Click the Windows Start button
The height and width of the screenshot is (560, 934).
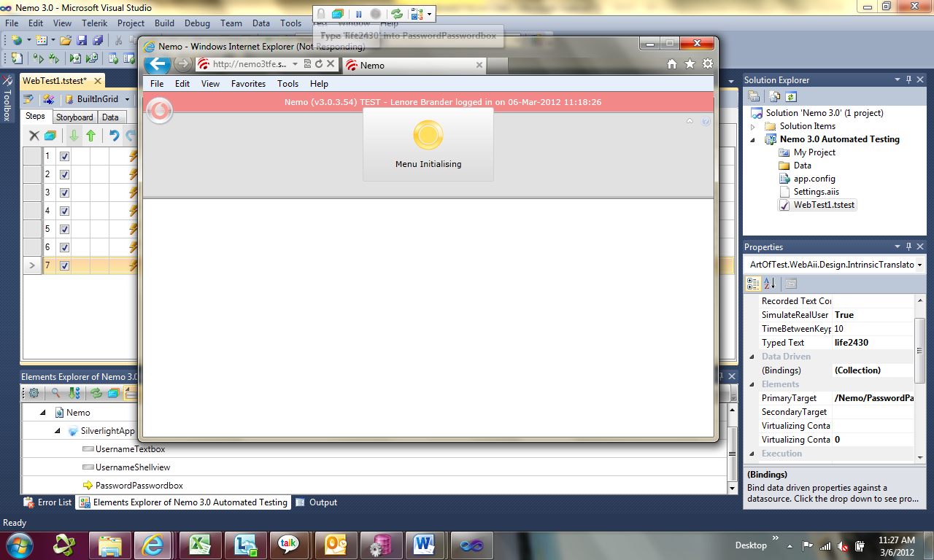coord(19,545)
